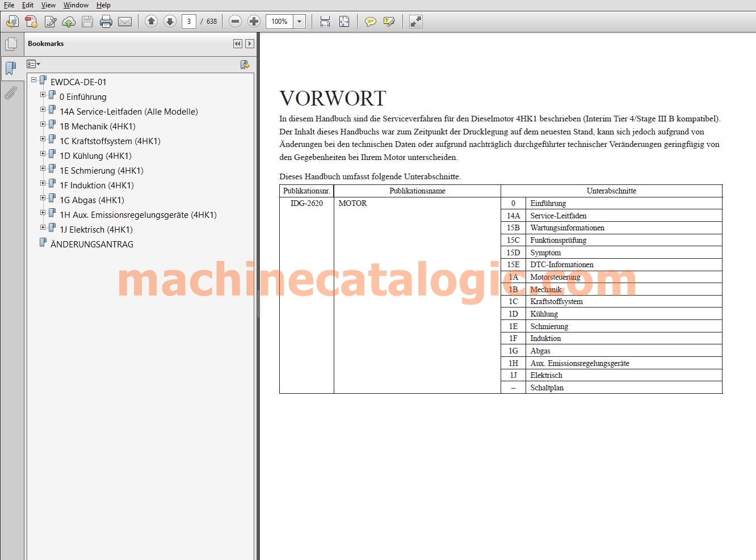Screen dimensions: 756x560
Task: Jump to ÄNDERUNGSANTRAG bookmark
Action: pos(92,245)
